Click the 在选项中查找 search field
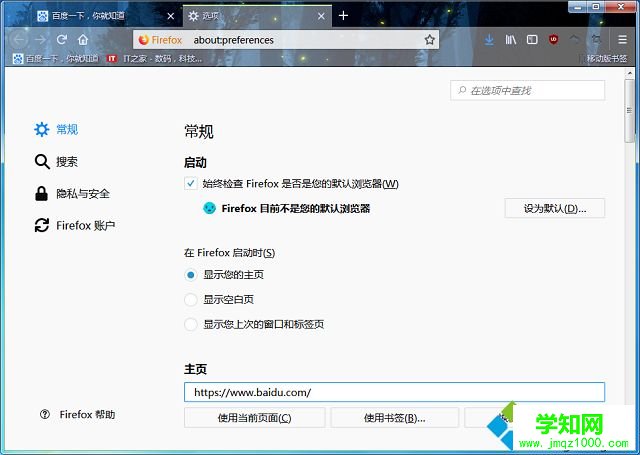The height and width of the screenshot is (455, 640). (528, 90)
